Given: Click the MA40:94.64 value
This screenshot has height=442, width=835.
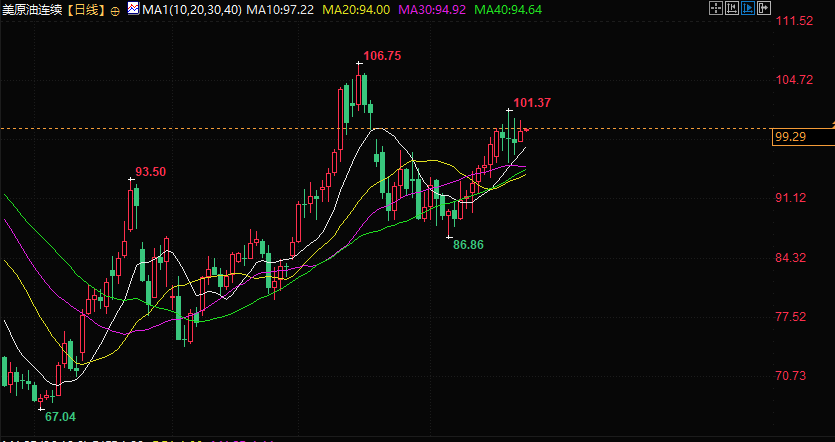Looking at the screenshot, I should tap(508, 10).
